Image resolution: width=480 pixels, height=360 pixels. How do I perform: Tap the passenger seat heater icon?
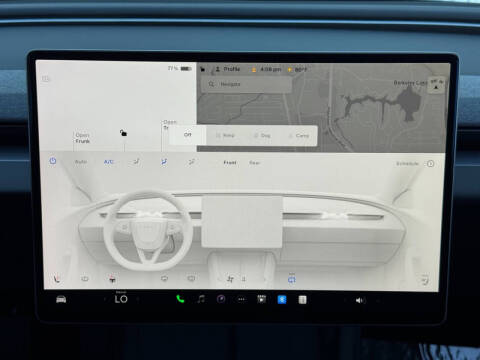(425, 280)
